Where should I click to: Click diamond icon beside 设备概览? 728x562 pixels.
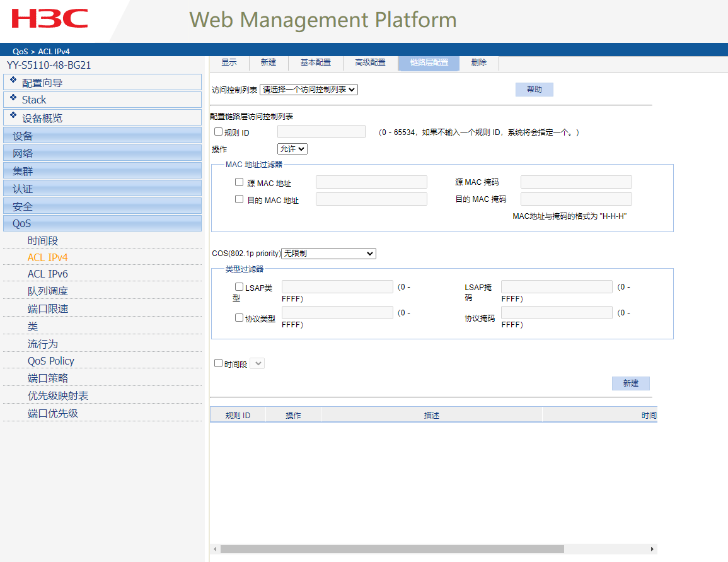pyautogui.click(x=13, y=115)
